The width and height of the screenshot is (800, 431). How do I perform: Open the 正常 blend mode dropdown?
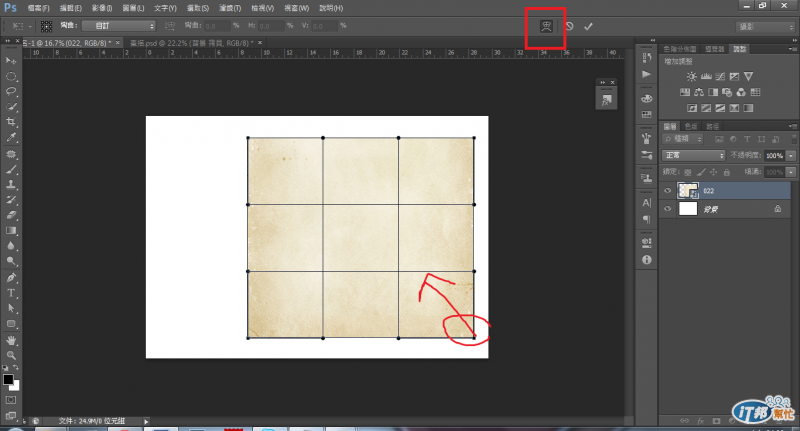(x=693, y=155)
